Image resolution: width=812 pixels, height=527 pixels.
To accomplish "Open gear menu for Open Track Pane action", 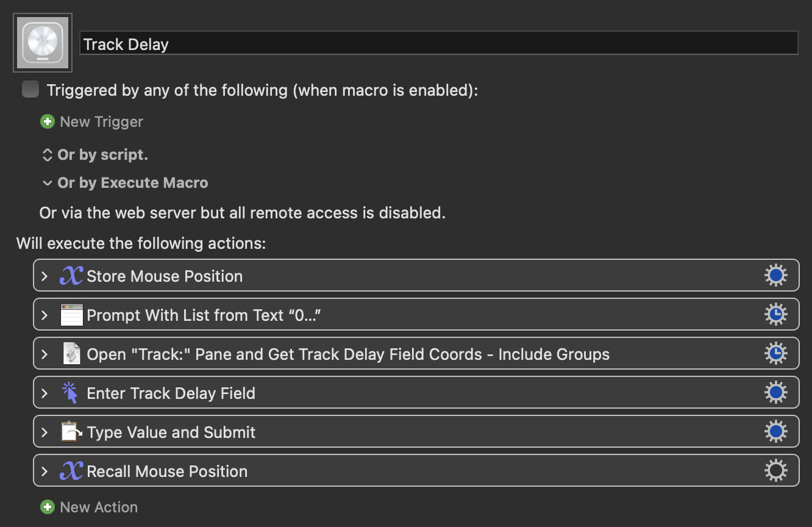I will pos(775,354).
